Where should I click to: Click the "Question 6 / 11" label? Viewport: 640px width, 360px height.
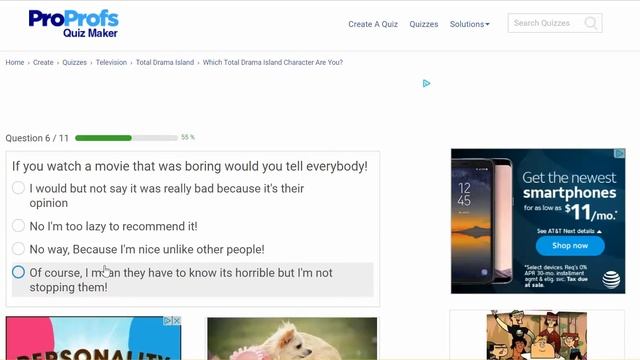[37, 138]
